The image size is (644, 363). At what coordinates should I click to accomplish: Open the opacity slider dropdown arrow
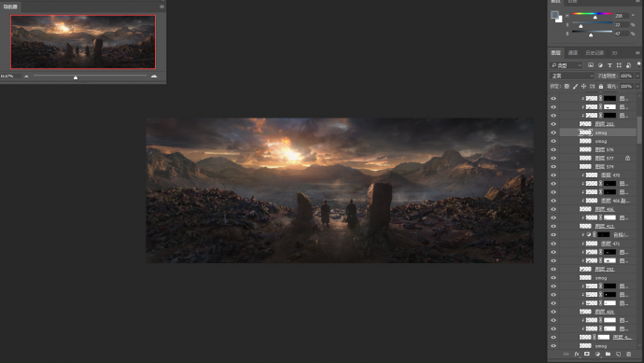click(x=637, y=76)
